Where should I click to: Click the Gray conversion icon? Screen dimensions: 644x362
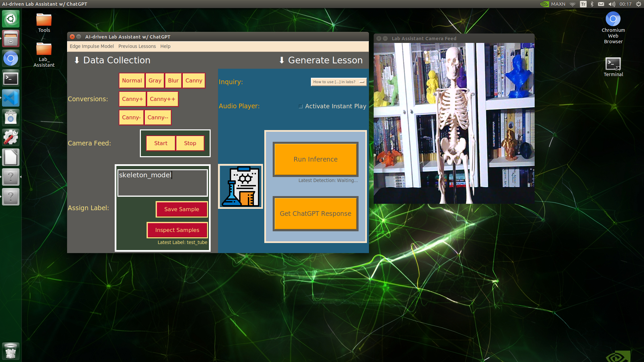(154, 80)
